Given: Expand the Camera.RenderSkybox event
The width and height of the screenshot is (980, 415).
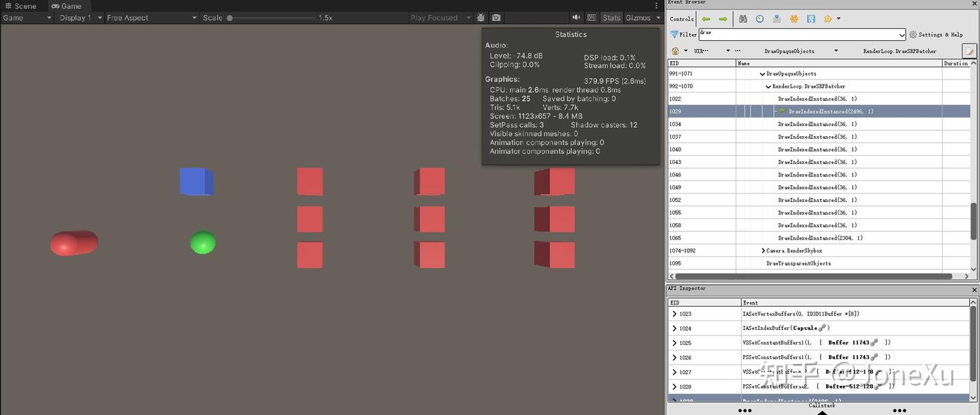Looking at the screenshot, I should click(763, 250).
